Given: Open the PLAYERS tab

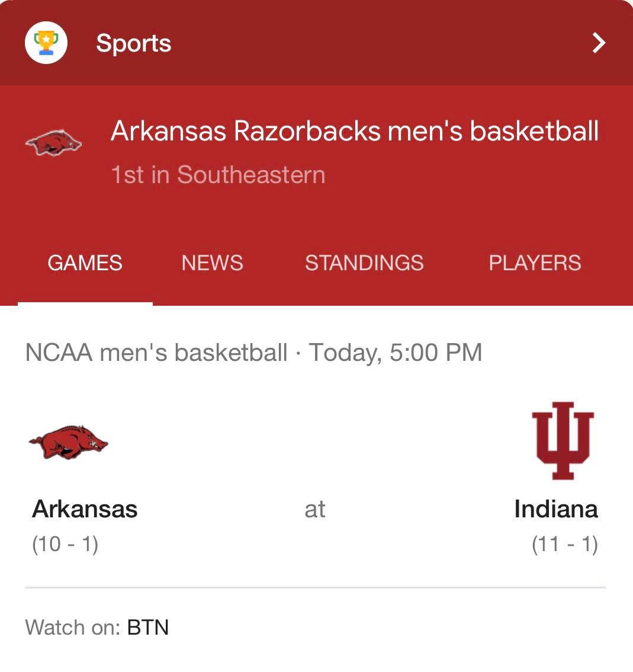Looking at the screenshot, I should click(x=535, y=263).
